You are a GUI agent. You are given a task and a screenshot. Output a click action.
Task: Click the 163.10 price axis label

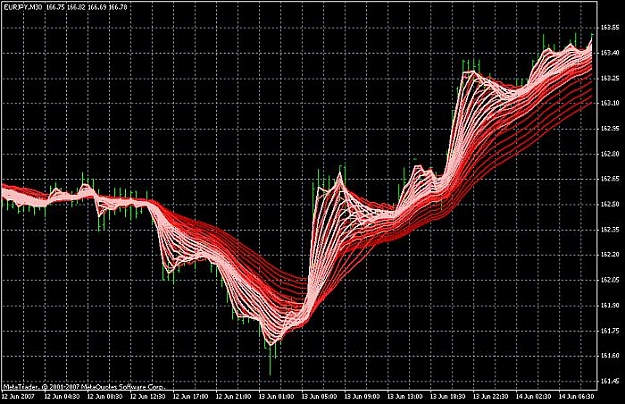(610, 103)
